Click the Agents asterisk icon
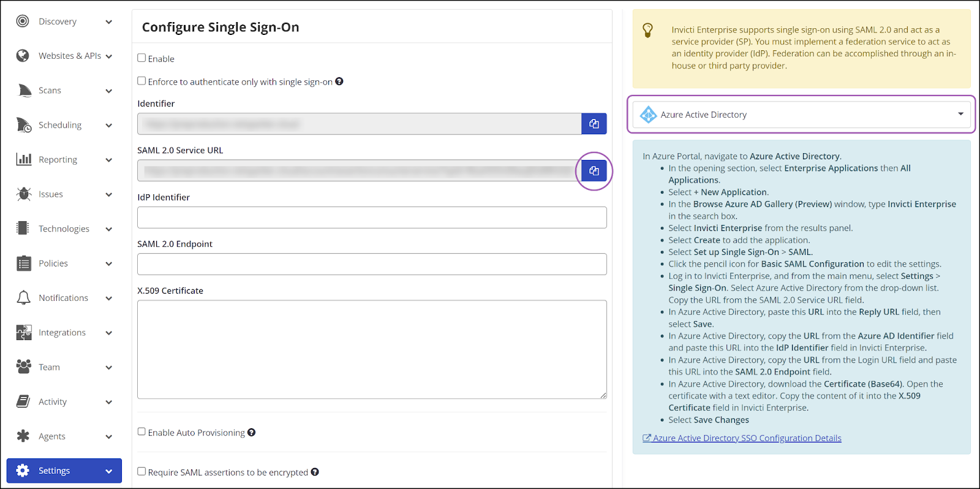 click(x=23, y=436)
